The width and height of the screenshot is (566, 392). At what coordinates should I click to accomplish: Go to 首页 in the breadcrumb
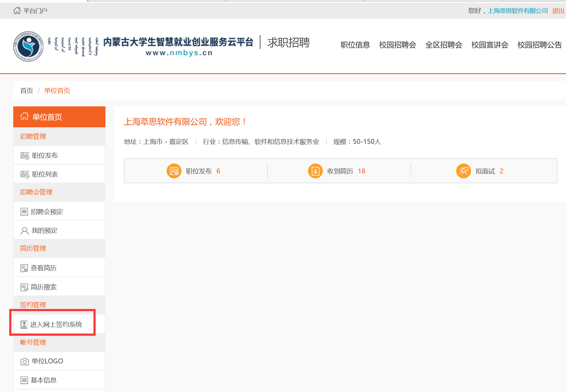pos(26,91)
